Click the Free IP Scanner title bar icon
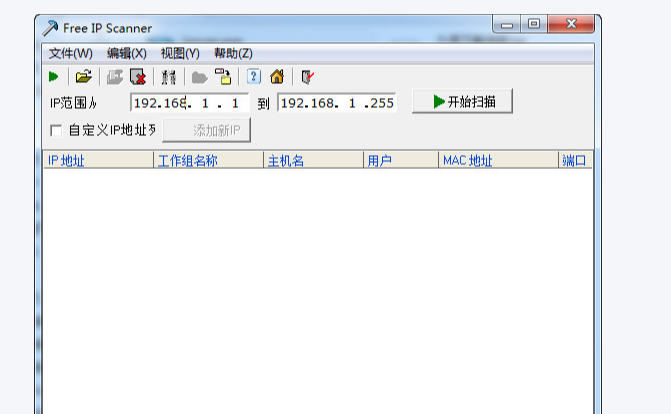 pyautogui.click(x=50, y=28)
